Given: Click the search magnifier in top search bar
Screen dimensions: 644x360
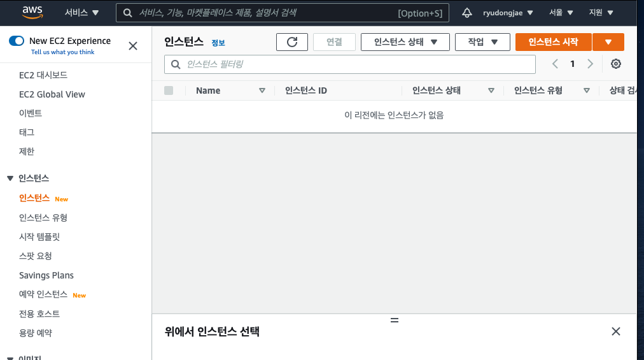Looking at the screenshot, I should tap(128, 13).
